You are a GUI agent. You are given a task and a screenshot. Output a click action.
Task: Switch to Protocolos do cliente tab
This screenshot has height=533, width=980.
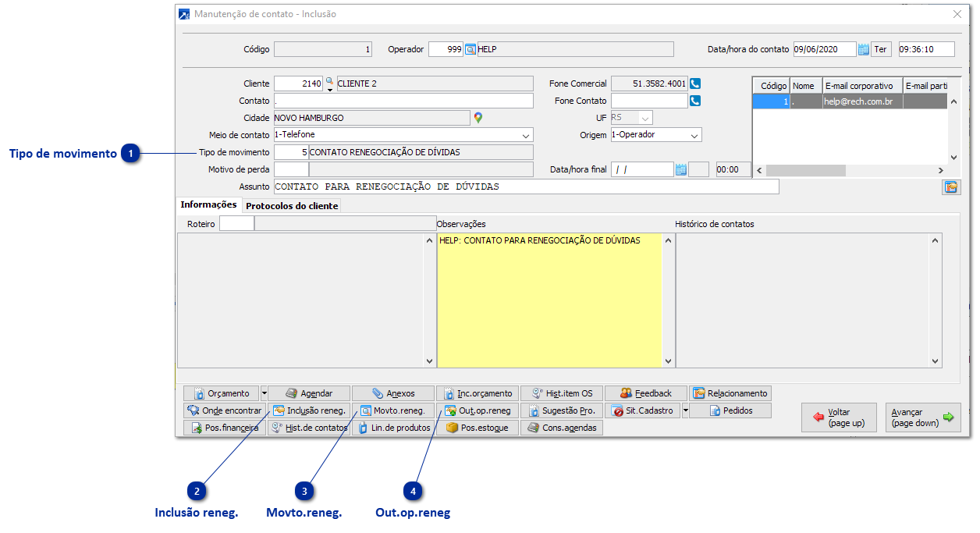(x=292, y=206)
